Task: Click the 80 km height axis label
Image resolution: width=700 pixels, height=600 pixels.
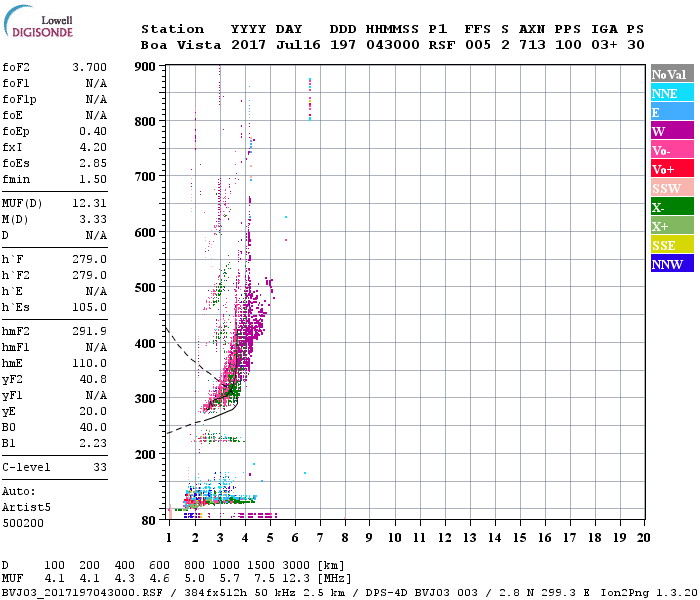Action: (x=148, y=521)
